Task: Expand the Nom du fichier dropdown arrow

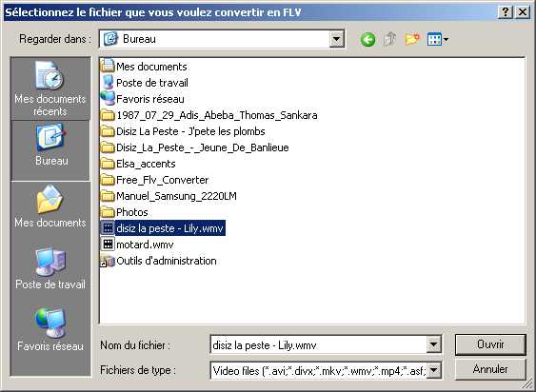Action: (433, 344)
